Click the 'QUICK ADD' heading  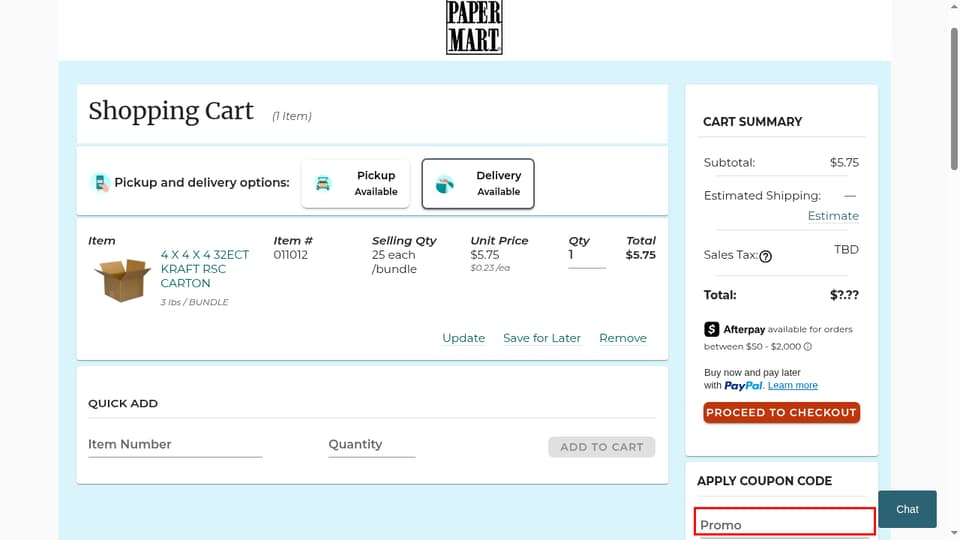[x=123, y=403]
